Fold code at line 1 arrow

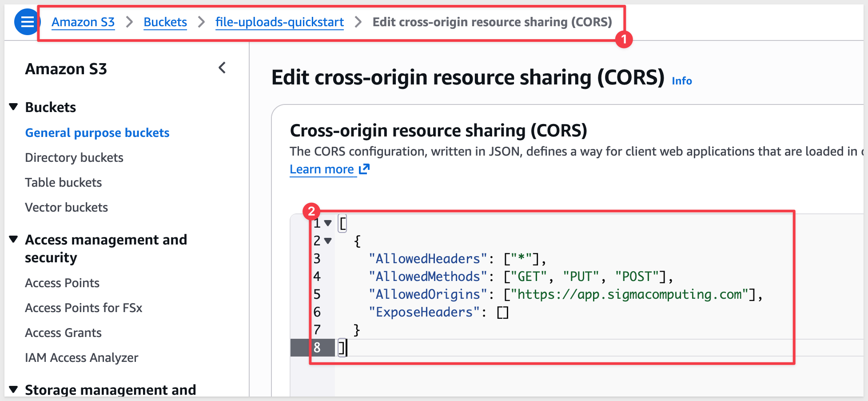click(328, 223)
